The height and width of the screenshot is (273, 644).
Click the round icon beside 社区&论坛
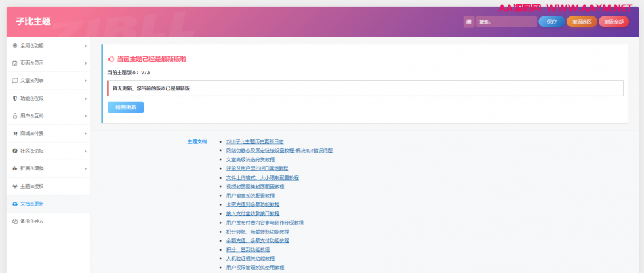tap(15, 151)
